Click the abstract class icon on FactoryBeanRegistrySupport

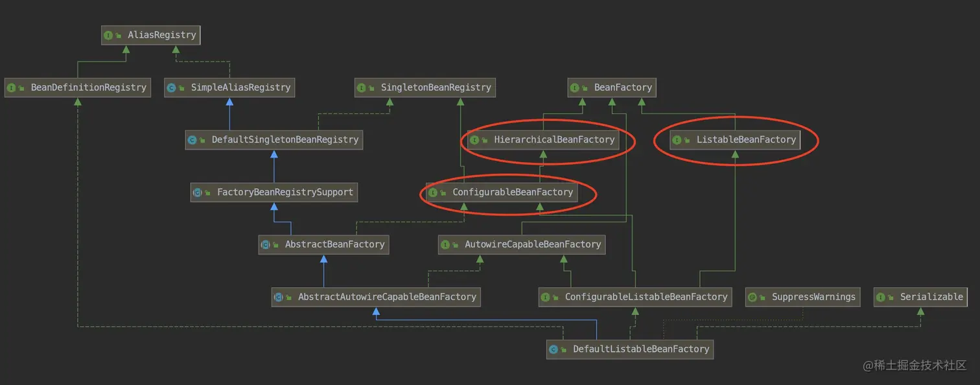click(x=198, y=192)
